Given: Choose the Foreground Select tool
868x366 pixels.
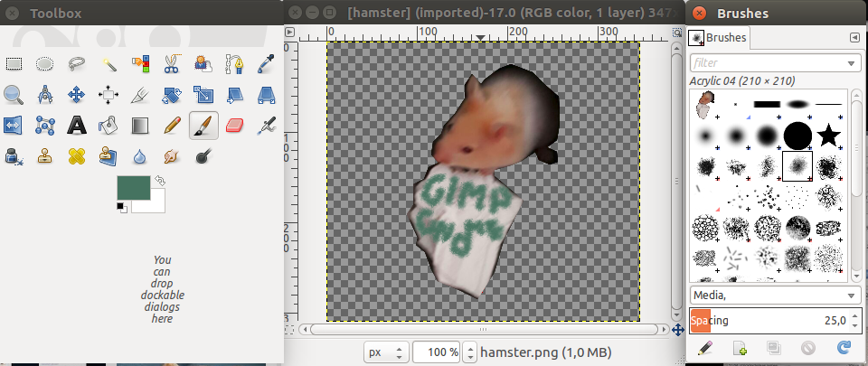Looking at the screenshot, I should click(x=203, y=64).
